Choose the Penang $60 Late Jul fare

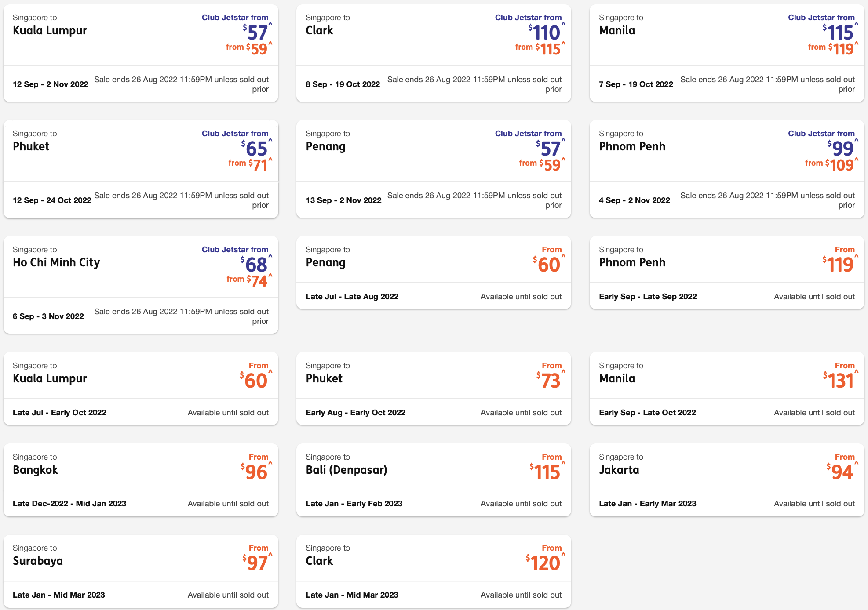(x=434, y=273)
